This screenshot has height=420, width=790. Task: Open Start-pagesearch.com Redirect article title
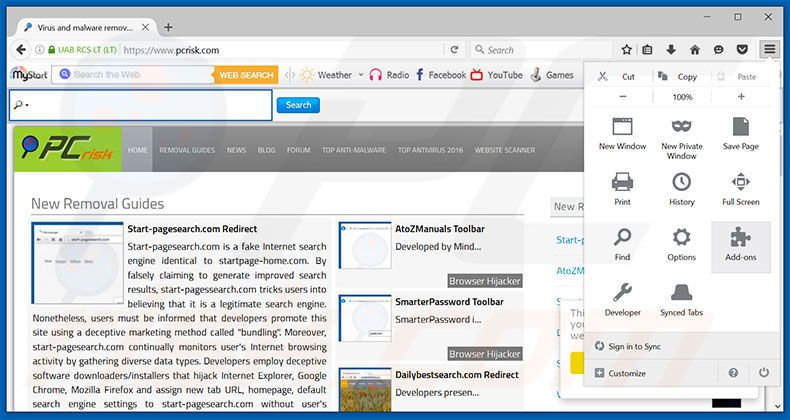pyautogui.click(x=192, y=229)
